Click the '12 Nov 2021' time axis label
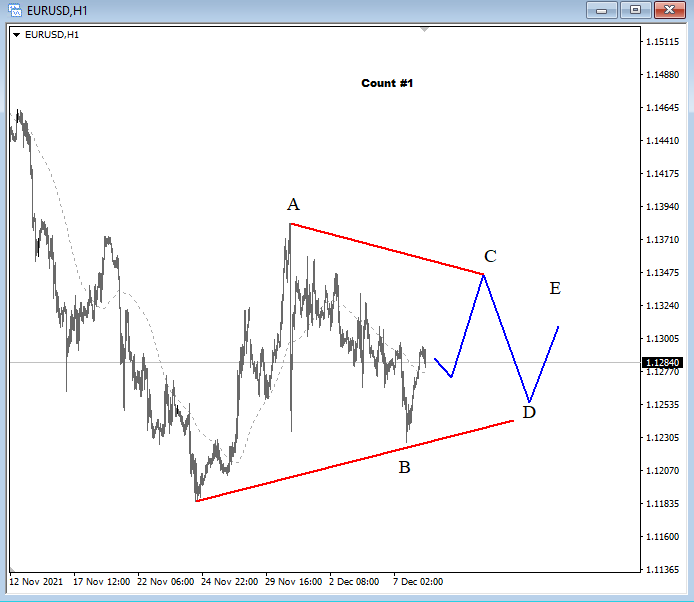This screenshot has width=694, height=602. 36,582
